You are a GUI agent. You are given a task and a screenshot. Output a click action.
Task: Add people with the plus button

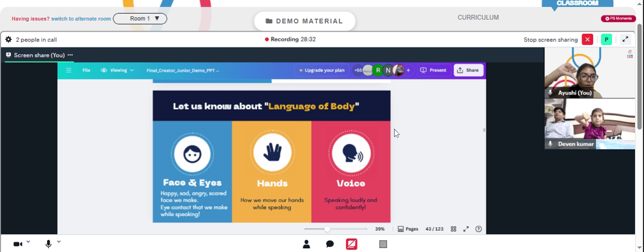click(x=408, y=71)
